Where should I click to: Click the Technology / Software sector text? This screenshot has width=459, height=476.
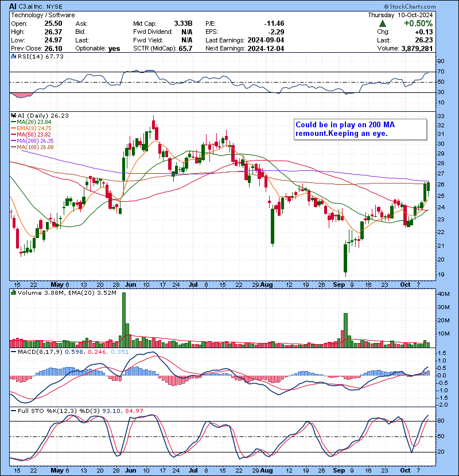43,15
